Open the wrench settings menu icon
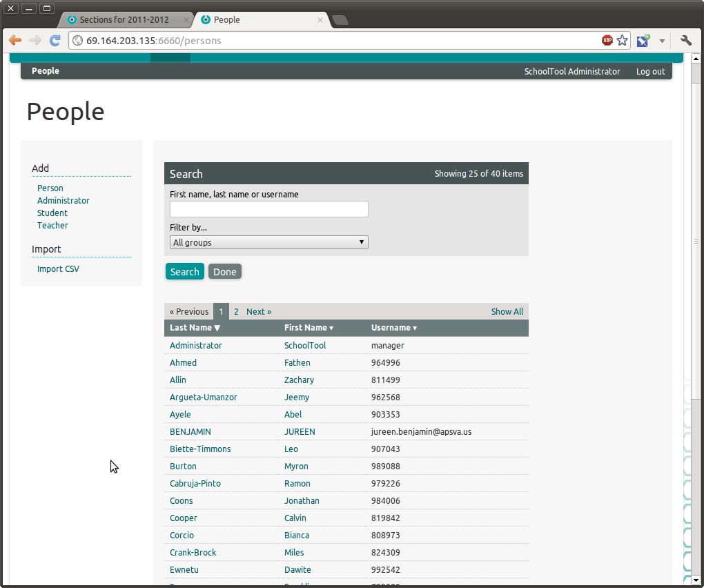 point(685,41)
